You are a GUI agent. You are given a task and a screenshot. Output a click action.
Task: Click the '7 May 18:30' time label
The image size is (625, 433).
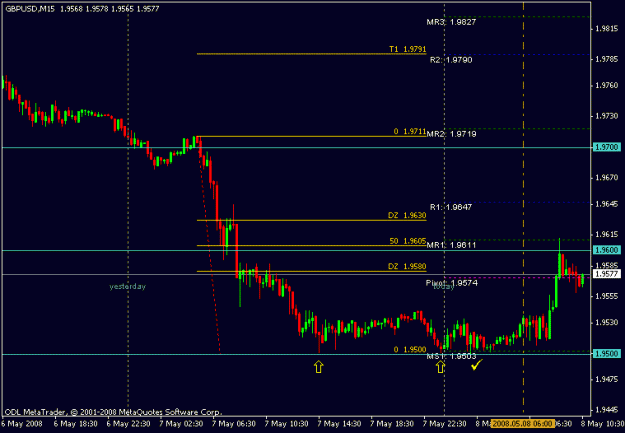392,423
